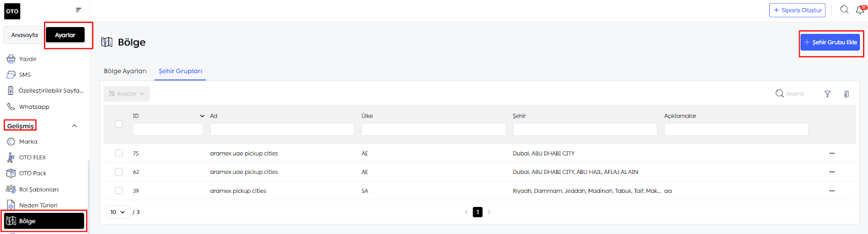The image size is (868, 234).
Task: Click the Ülke column header
Action: point(367,116)
